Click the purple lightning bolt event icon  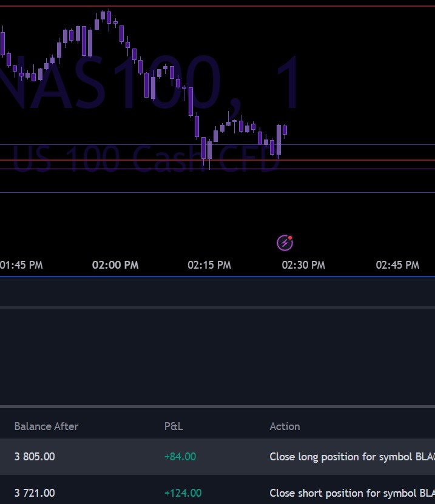point(285,243)
